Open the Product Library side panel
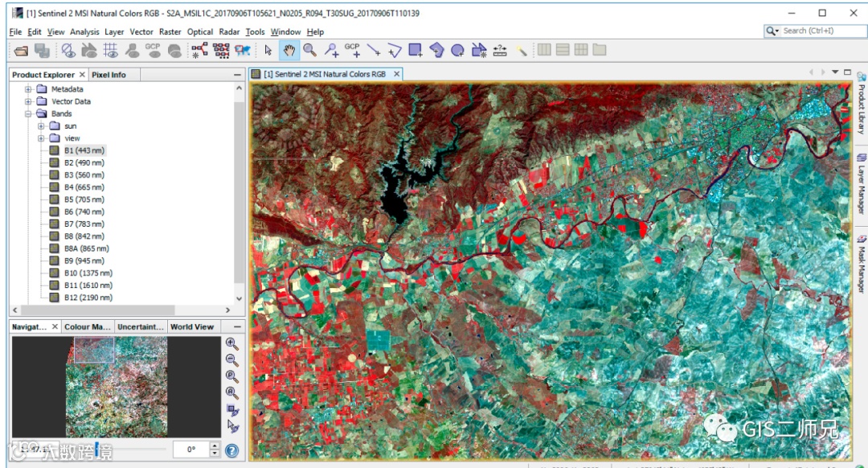This screenshot has width=868, height=468. tap(862, 104)
